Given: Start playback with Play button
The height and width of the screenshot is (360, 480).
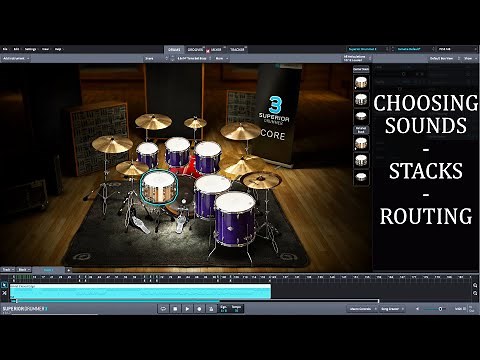Looking at the screenshot, I should tap(187, 309).
